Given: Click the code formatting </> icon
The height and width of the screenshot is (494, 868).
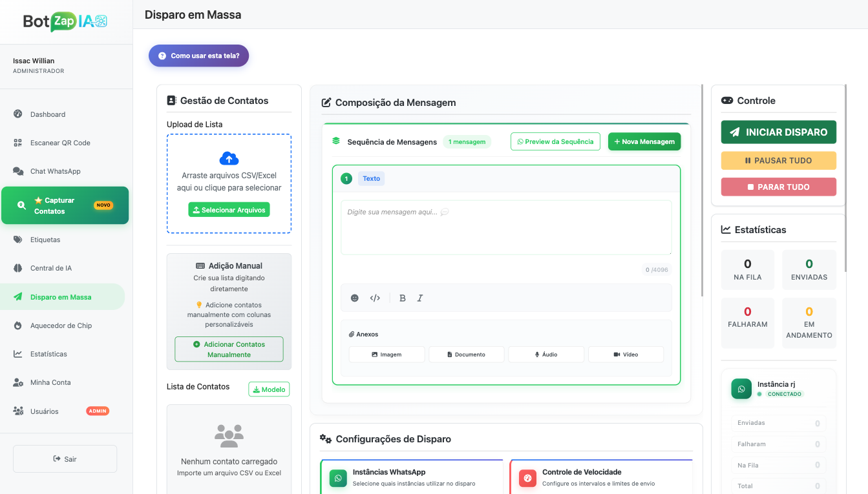Looking at the screenshot, I should (x=376, y=298).
